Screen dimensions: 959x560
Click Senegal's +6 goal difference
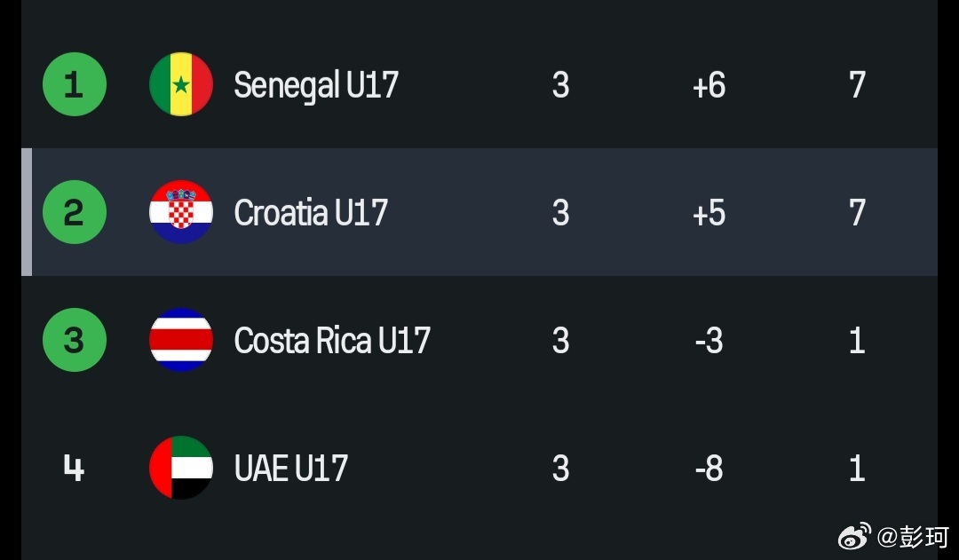709,85
